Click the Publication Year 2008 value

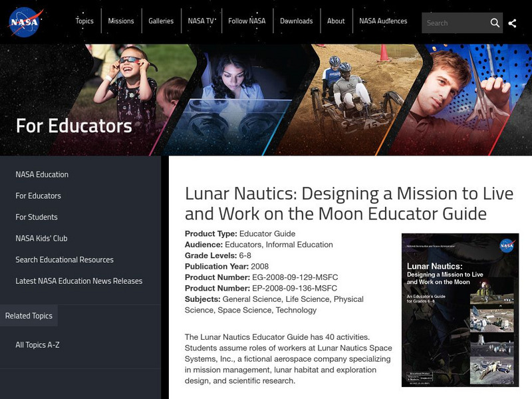point(259,267)
